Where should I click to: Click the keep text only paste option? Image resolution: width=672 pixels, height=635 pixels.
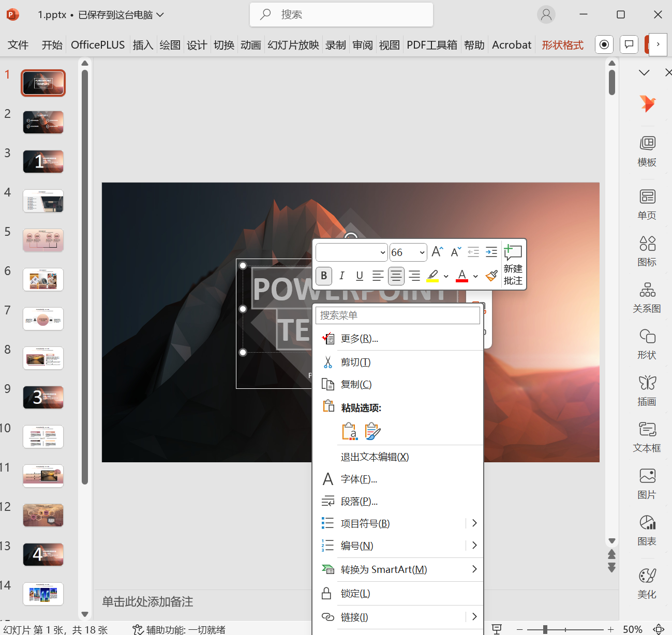point(349,431)
